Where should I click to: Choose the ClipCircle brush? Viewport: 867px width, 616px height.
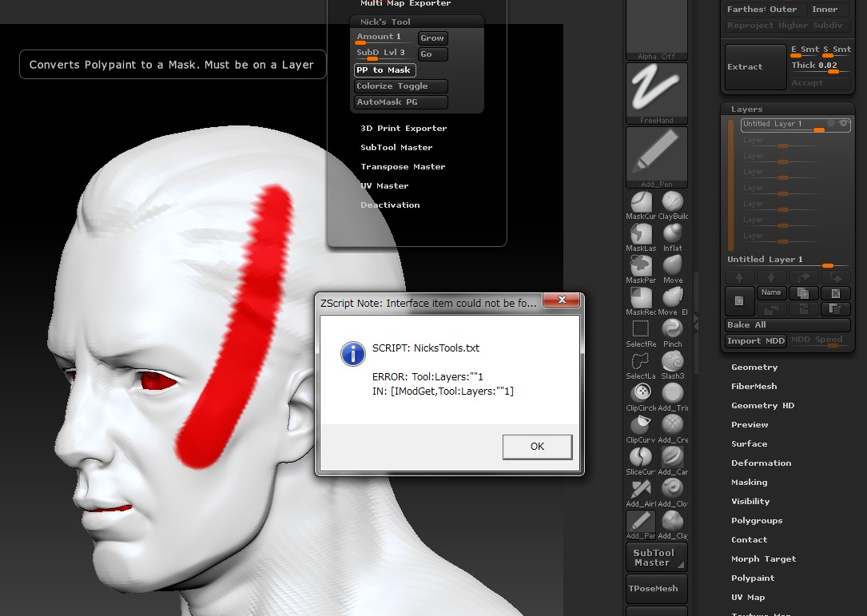click(x=640, y=392)
